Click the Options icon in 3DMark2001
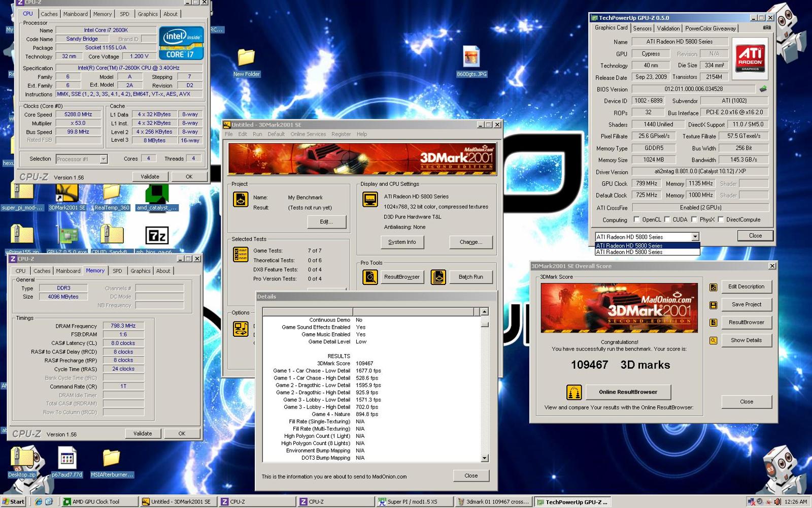812x508 pixels. point(241,329)
